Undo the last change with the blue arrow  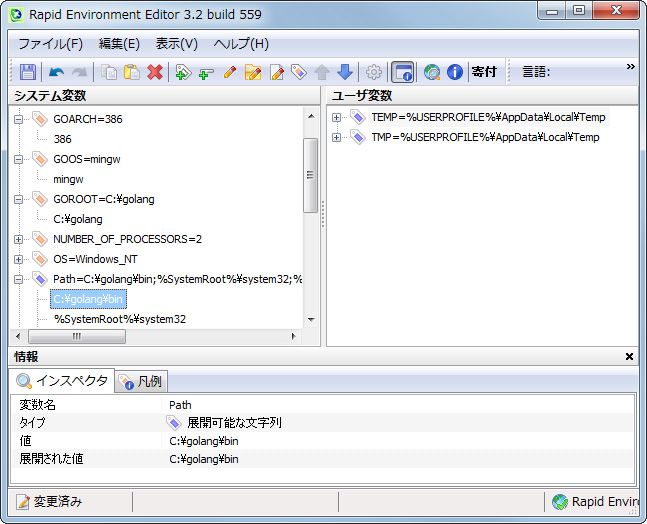(56, 72)
